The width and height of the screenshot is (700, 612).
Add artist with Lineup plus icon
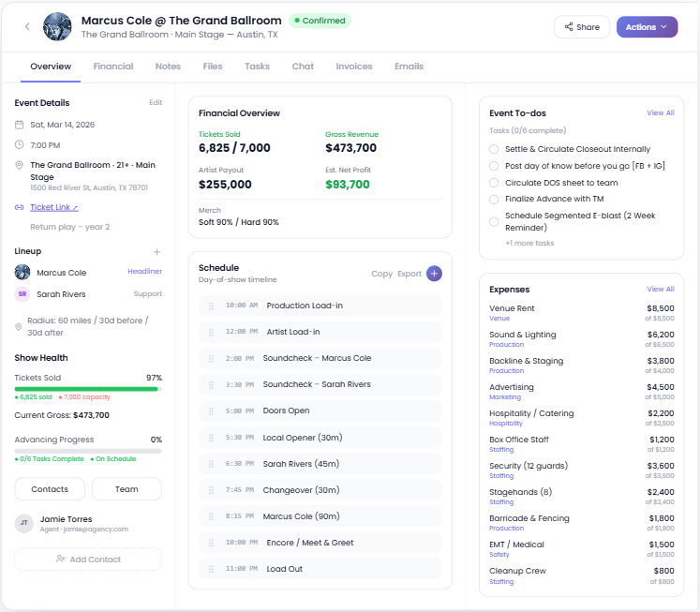pos(156,252)
